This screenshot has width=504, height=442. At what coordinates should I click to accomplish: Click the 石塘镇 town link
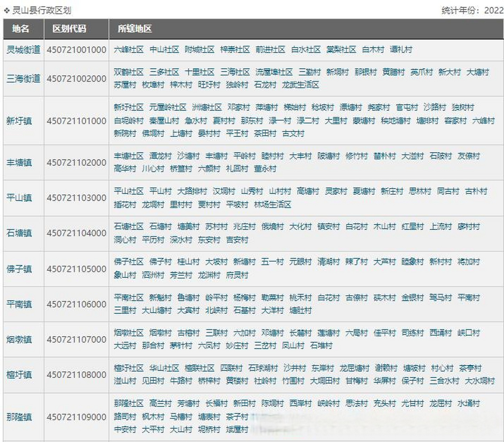[19, 233]
